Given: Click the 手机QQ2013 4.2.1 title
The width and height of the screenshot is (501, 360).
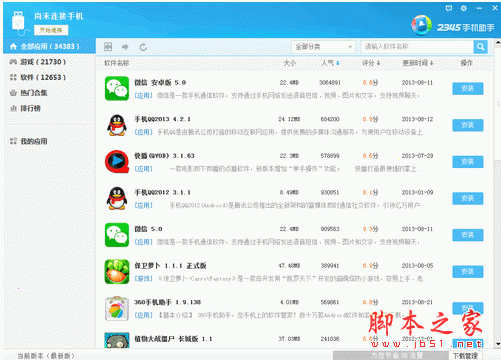Looking at the screenshot, I should (162, 119).
